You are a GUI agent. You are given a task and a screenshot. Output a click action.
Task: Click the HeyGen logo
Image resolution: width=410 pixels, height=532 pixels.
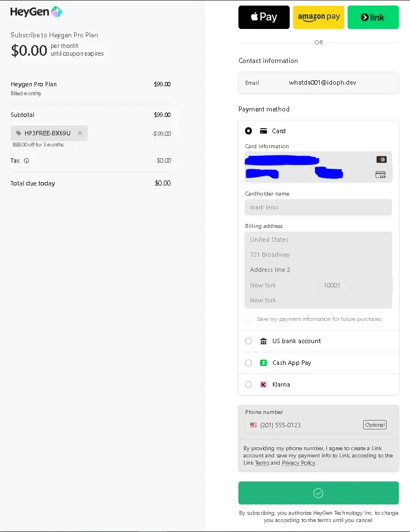point(36,12)
